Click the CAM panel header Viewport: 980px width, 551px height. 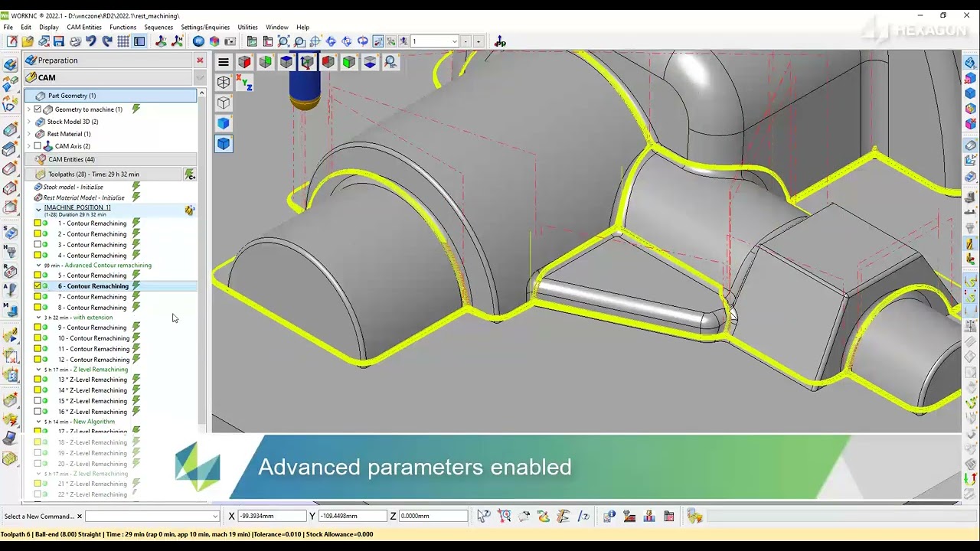click(x=107, y=77)
